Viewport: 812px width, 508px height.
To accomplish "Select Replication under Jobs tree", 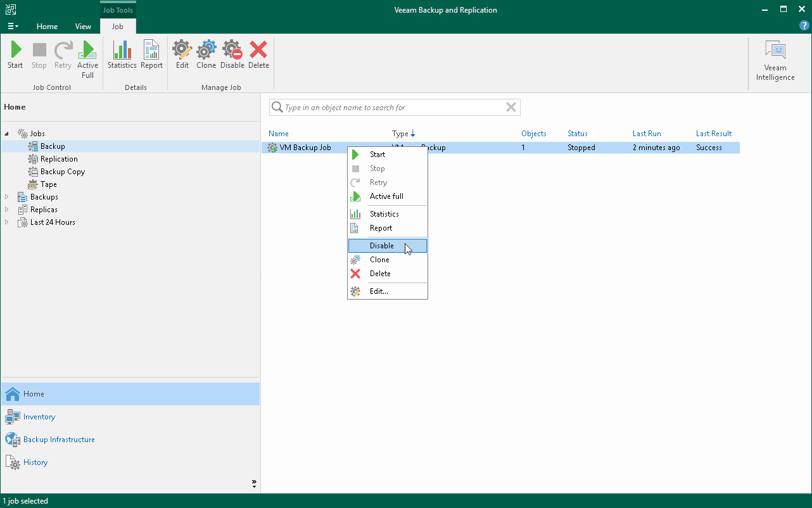I will coord(59,159).
